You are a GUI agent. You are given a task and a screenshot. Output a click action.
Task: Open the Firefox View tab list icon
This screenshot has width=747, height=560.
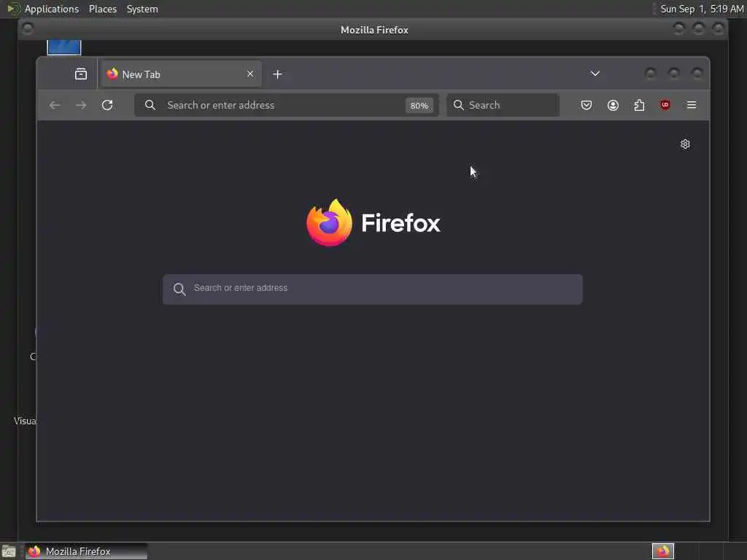click(81, 74)
